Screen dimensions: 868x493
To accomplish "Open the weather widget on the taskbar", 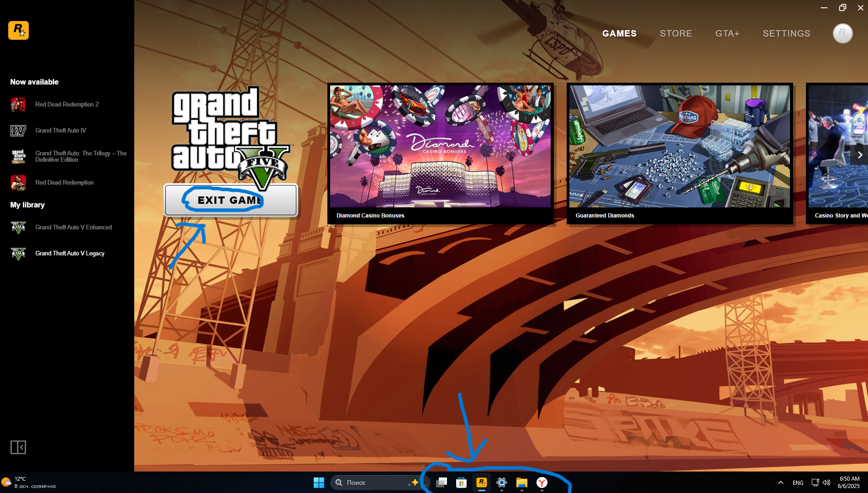I will [29, 482].
